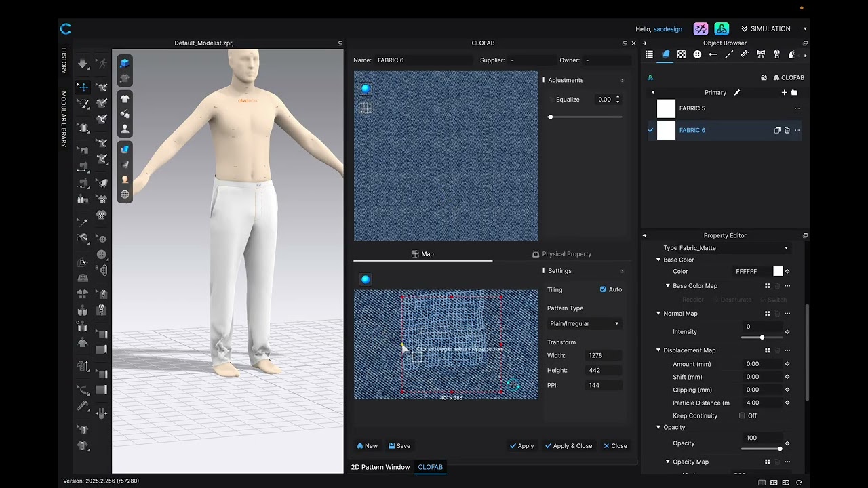Collapse the Primary fabric group
The height and width of the screenshot is (488, 868).
pos(653,93)
